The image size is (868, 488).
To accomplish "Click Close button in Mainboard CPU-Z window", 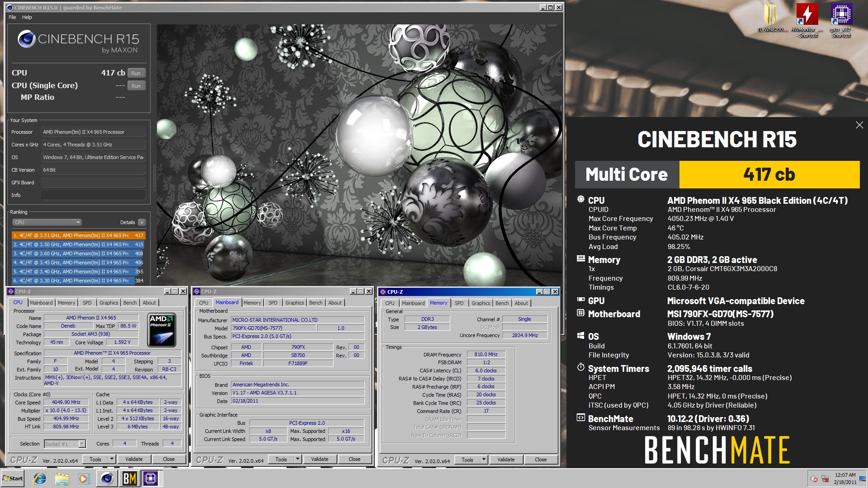I will (354, 460).
